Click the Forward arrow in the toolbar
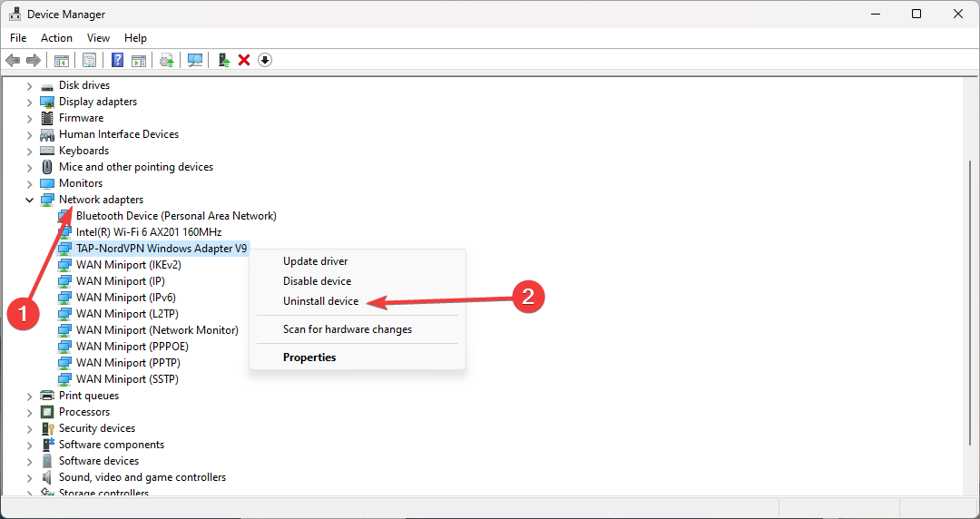This screenshot has width=980, height=519. (x=34, y=60)
